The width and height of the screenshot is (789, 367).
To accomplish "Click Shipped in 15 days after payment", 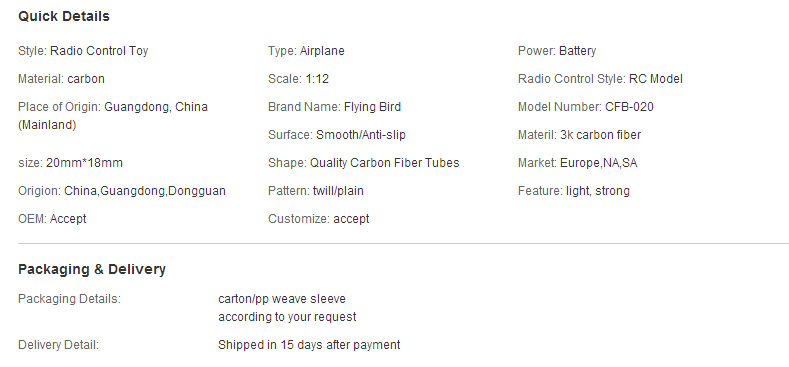I will tap(309, 345).
